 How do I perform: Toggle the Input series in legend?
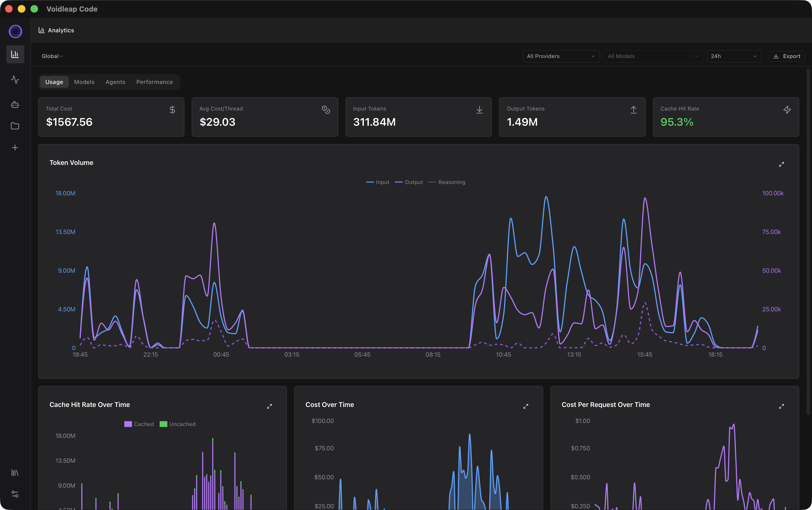point(378,182)
